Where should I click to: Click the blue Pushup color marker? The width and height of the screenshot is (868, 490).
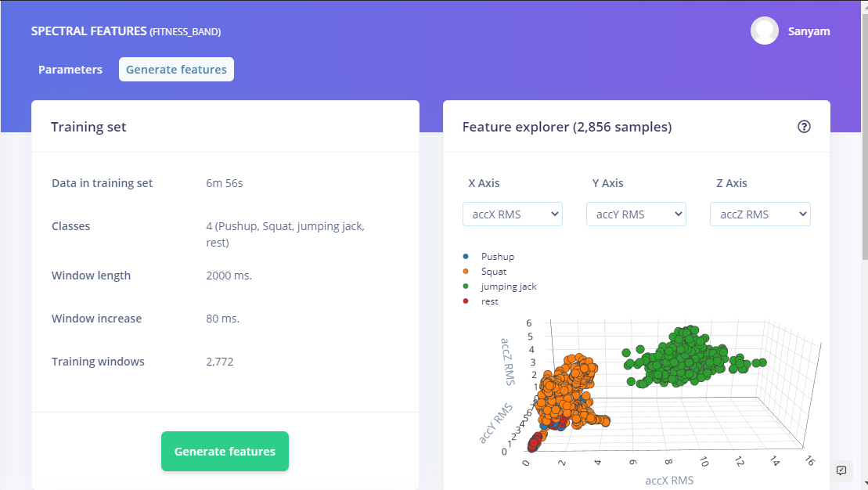tap(466, 257)
